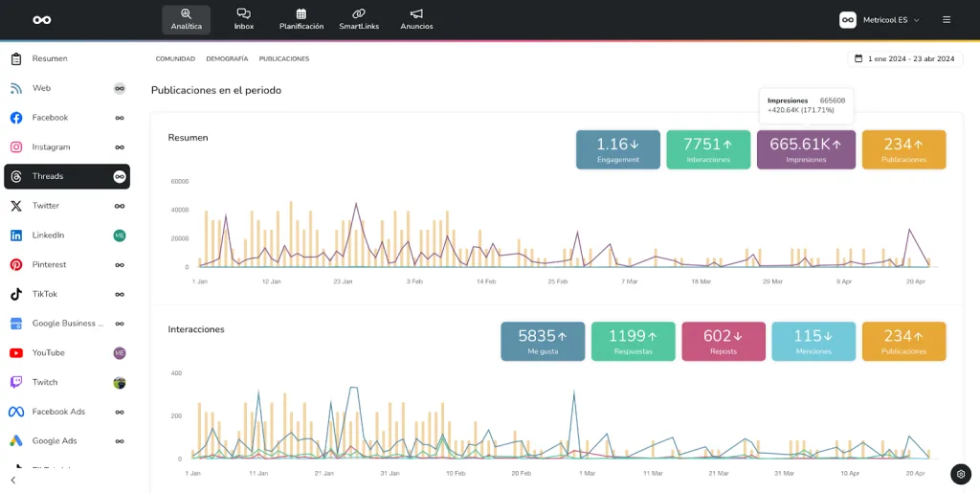Image resolution: width=980 pixels, height=493 pixels.
Task: Select Google Business in the sidebar
Action: [67, 323]
